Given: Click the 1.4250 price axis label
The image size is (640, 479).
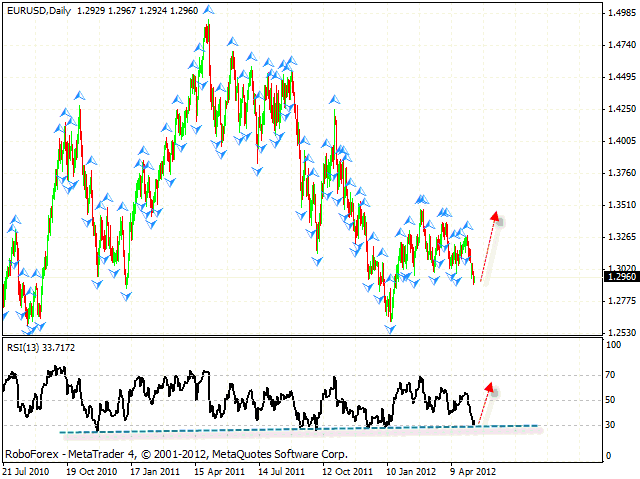Looking at the screenshot, I should (x=618, y=109).
